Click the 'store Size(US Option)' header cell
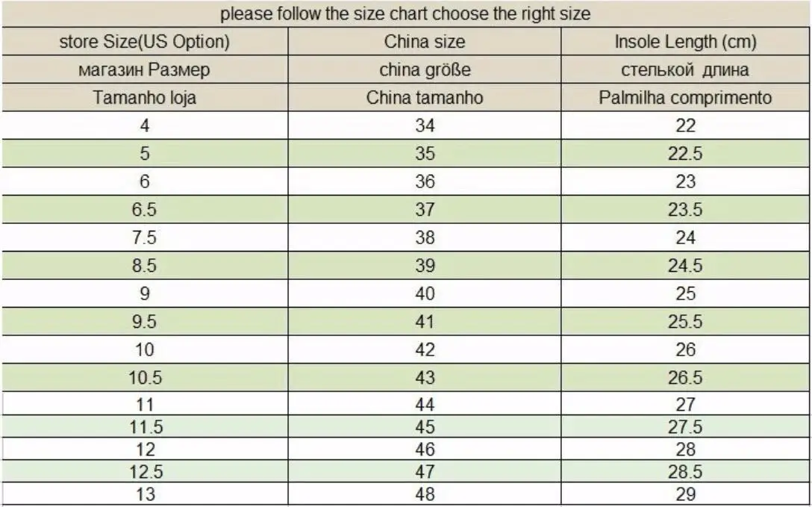812x507 pixels. pyautogui.click(x=145, y=41)
